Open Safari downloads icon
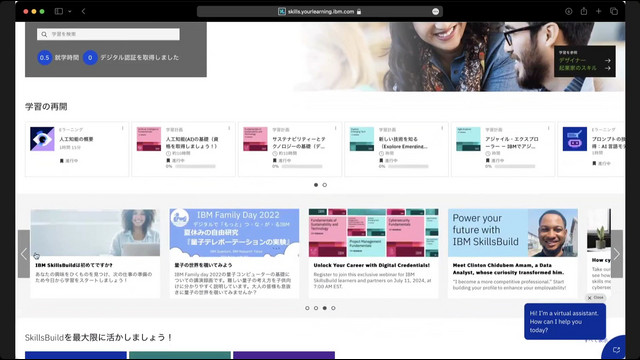Viewport: 640px width, 360px height. (x=569, y=11)
